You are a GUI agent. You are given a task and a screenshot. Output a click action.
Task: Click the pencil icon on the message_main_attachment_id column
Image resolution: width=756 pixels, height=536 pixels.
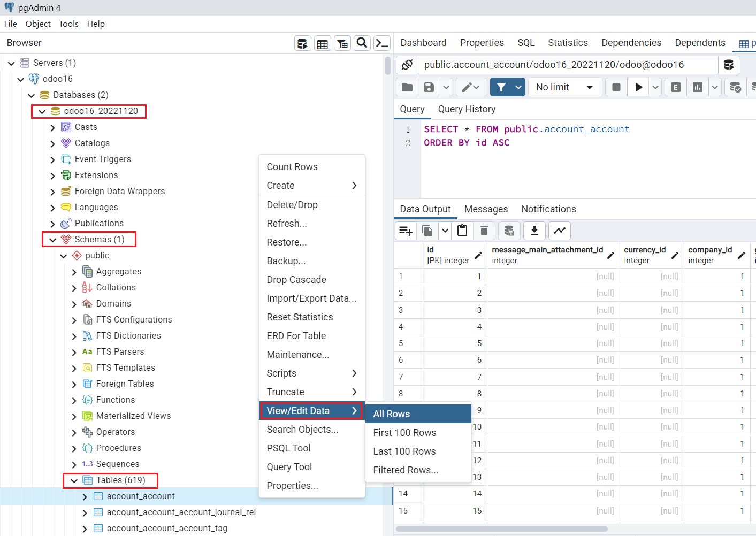click(610, 256)
